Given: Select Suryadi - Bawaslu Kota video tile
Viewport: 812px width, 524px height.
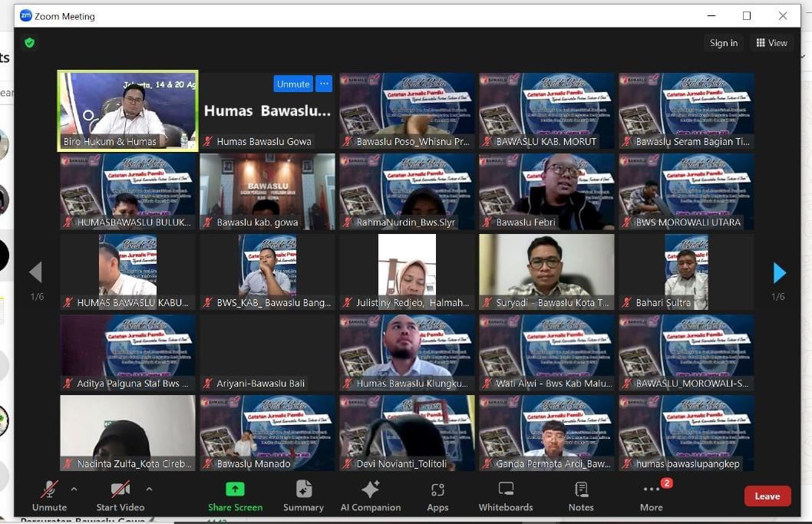Looking at the screenshot, I should click(547, 272).
